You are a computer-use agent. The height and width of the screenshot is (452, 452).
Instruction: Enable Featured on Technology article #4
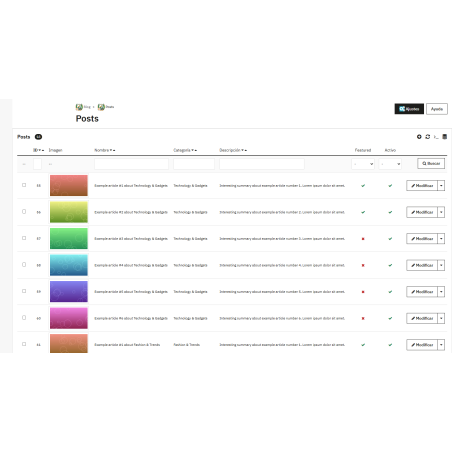363,265
